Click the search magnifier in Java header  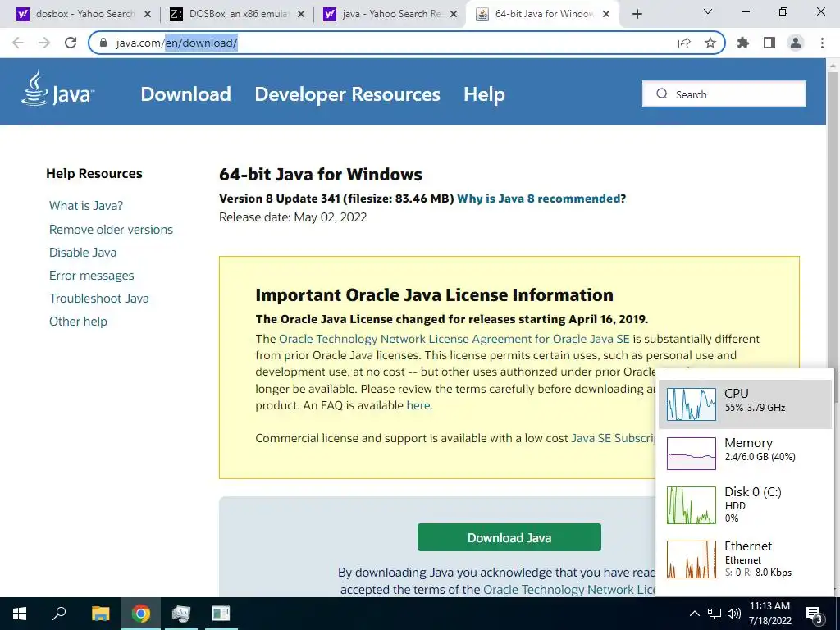[x=662, y=94]
